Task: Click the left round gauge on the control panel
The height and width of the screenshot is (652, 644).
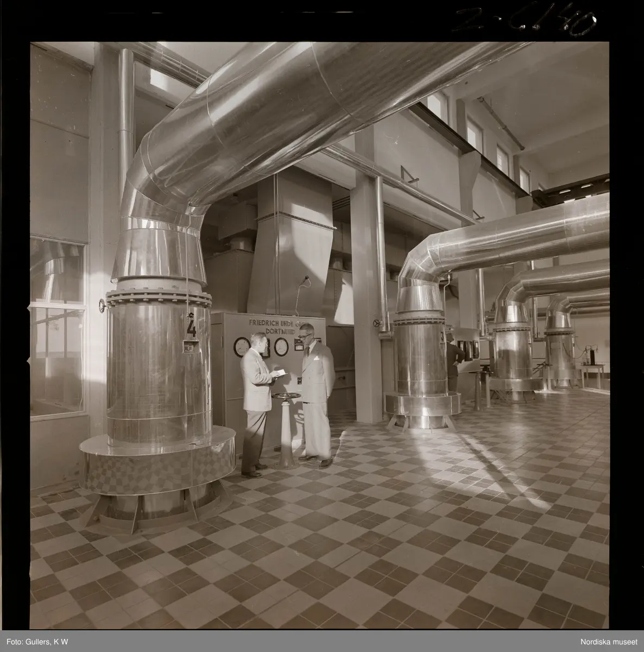Action: coord(240,346)
